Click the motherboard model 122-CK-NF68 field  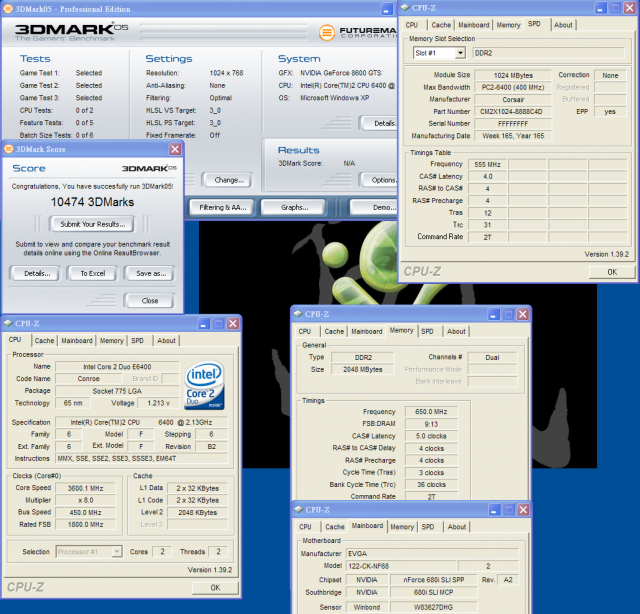401,566
